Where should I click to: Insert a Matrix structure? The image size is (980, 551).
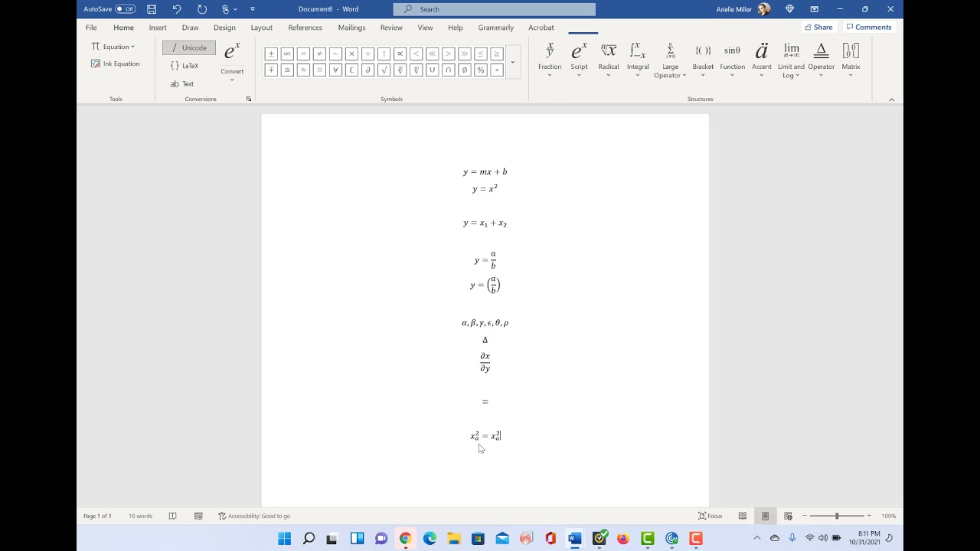pyautogui.click(x=851, y=57)
